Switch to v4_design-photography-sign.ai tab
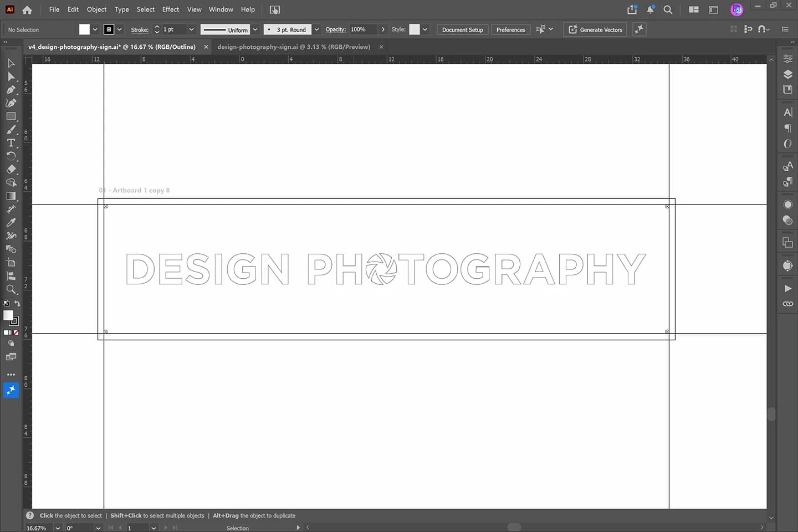Screen dimensions: 798x532 tap(112, 47)
